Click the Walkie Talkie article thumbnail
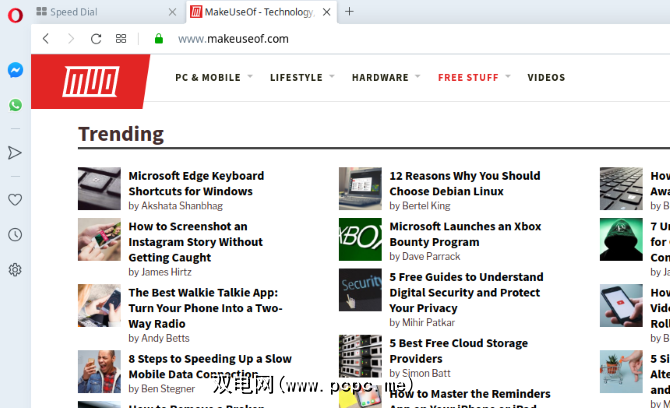 99,305
